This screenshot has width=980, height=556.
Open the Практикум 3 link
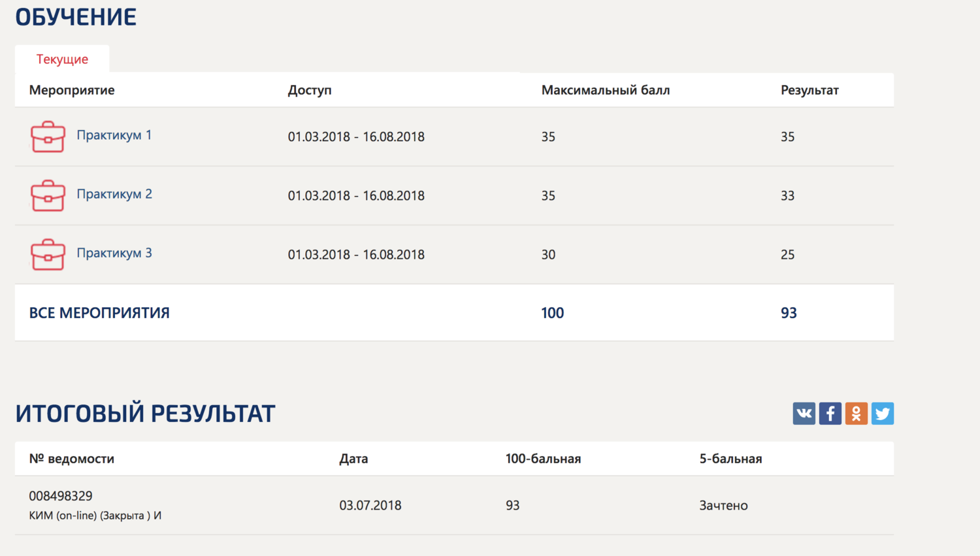(x=114, y=253)
